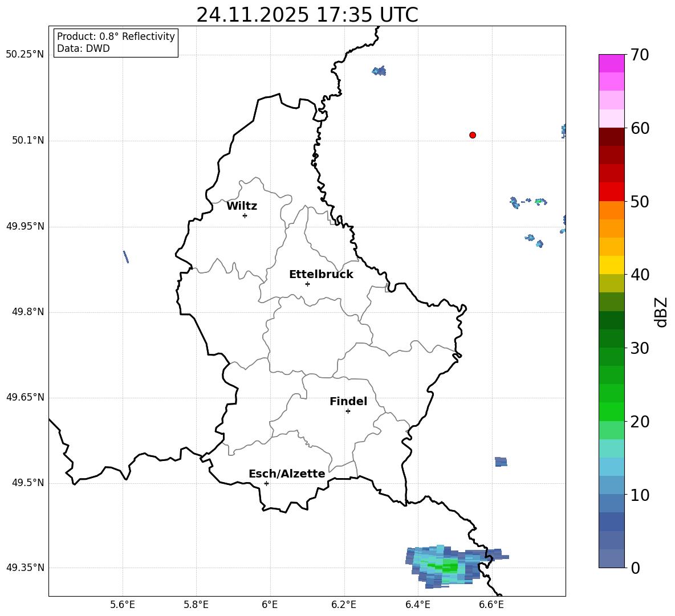Click the Wiltz label
This screenshot has height=616, width=675.
pos(242,206)
